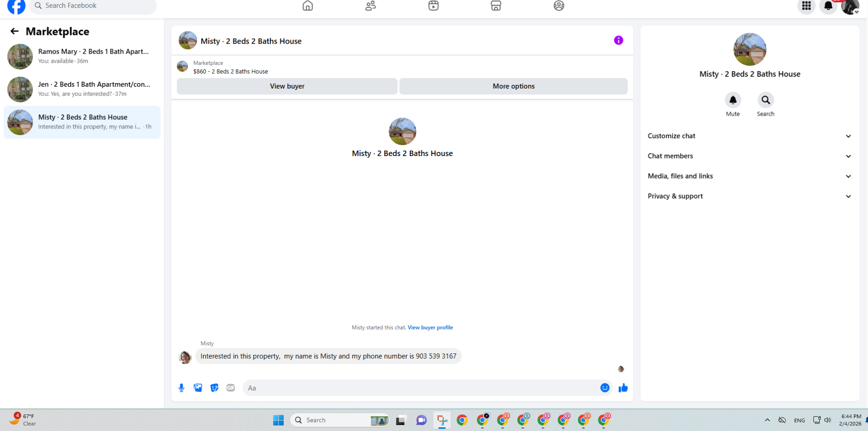Viewport: 868px width, 431px height.
Task: Go to the Home feed icon
Action: point(308,6)
